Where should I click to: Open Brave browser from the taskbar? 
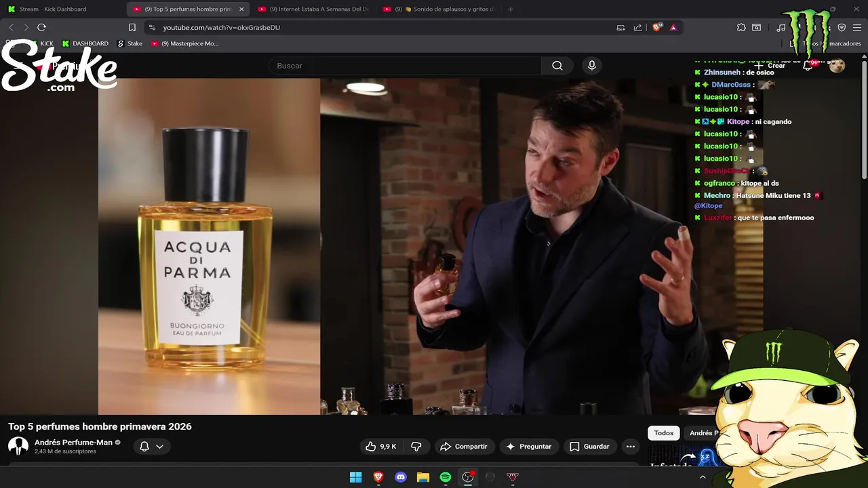pos(378,477)
